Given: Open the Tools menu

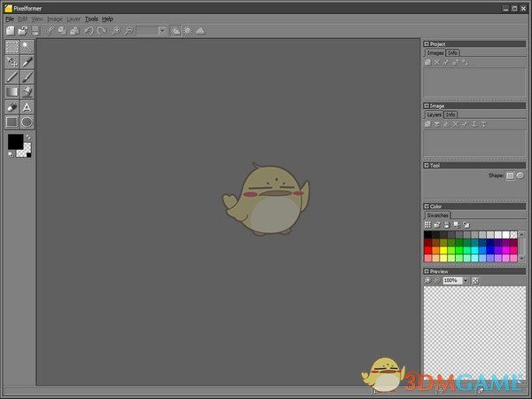Looking at the screenshot, I should (91, 19).
